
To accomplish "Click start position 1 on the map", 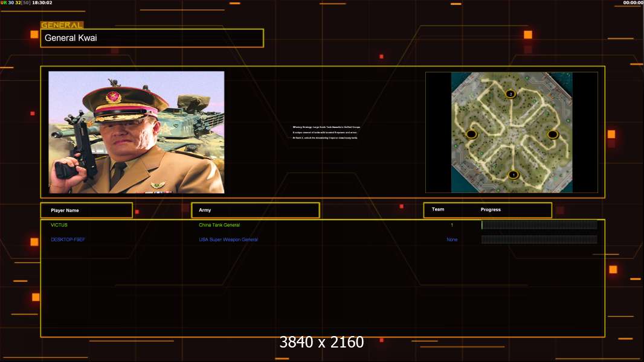I will pos(513,175).
